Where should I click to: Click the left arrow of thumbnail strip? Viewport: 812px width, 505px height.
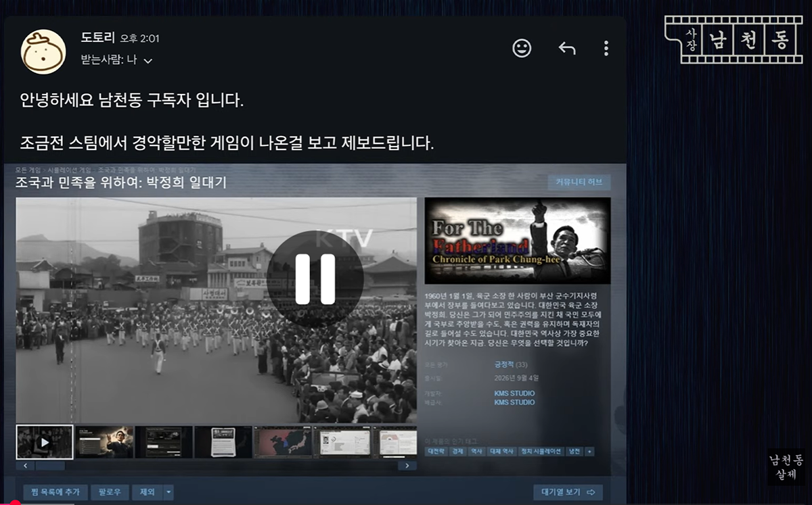[x=26, y=466]
